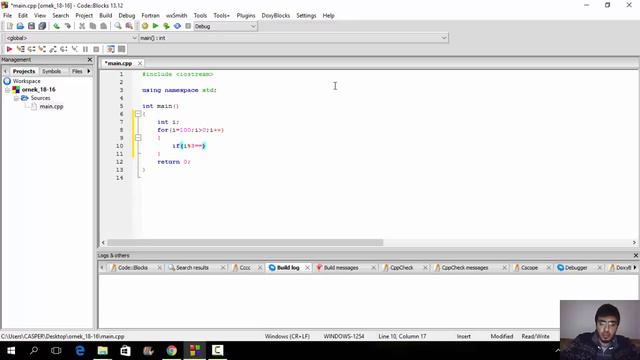Viewport: 640px width, 360px height.
Task: Open File Explorer from the taskbar
Action: click(x=102, y=351)
